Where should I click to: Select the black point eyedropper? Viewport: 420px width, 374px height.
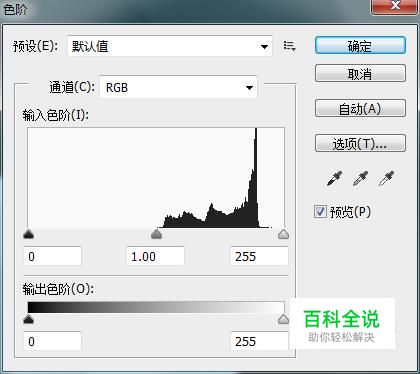point(334,179)
